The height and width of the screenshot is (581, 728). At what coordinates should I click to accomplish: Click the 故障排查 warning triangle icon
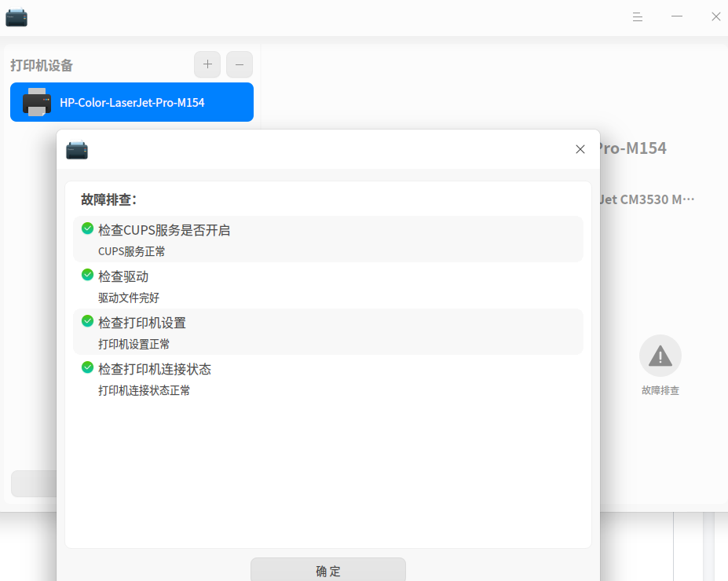click(x=660, y=356)
